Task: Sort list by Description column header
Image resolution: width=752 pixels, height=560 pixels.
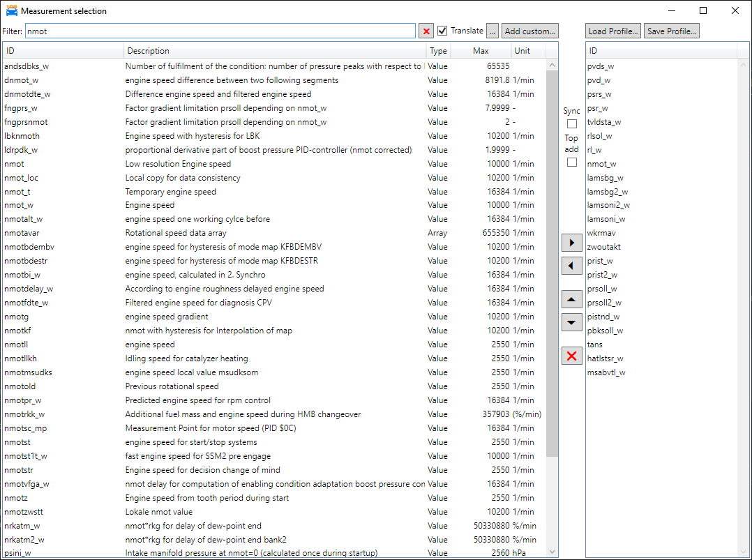Action: point(275,51)
